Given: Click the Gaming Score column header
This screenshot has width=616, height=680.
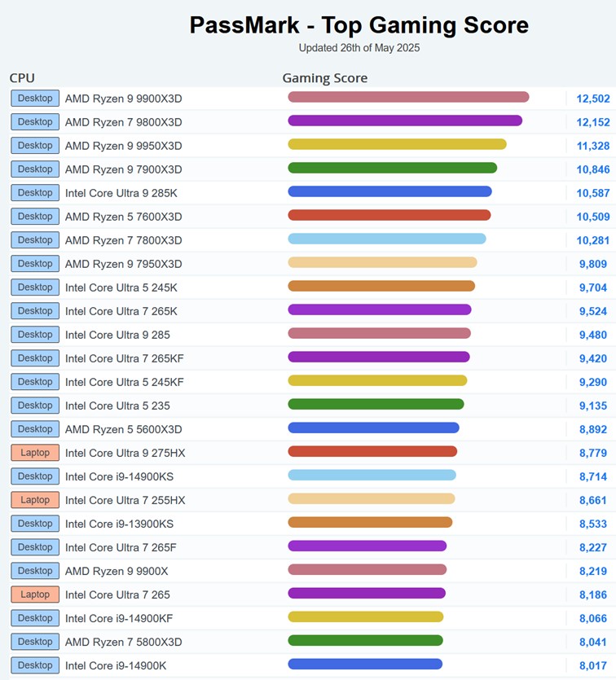Looking at the screenshot, I should [x=325, y=78].
